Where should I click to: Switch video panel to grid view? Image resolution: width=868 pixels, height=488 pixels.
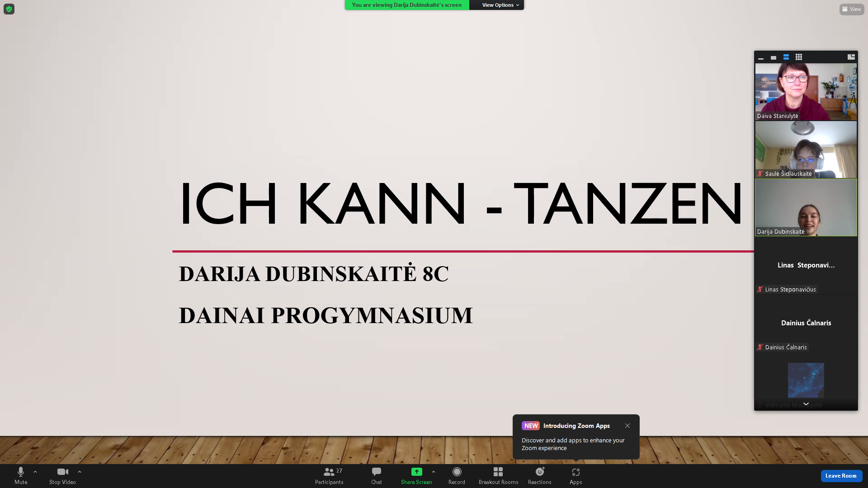click(x=799, y=57)
